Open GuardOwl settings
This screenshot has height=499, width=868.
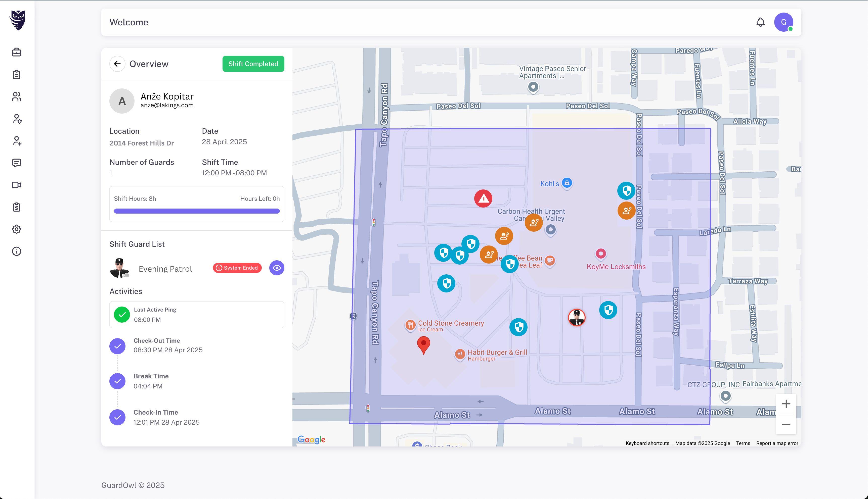coord(17,229)
